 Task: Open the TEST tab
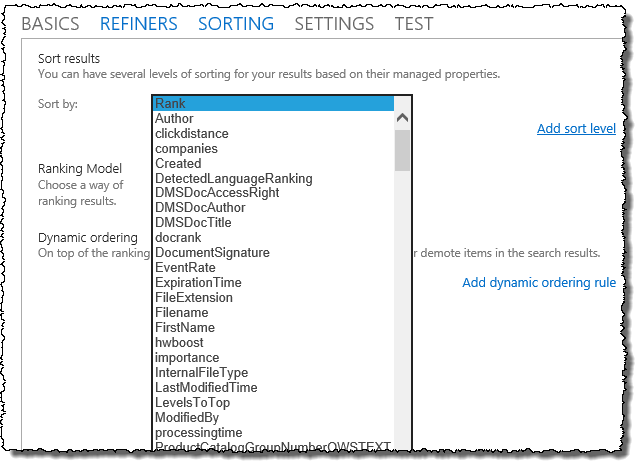point(414,24)
